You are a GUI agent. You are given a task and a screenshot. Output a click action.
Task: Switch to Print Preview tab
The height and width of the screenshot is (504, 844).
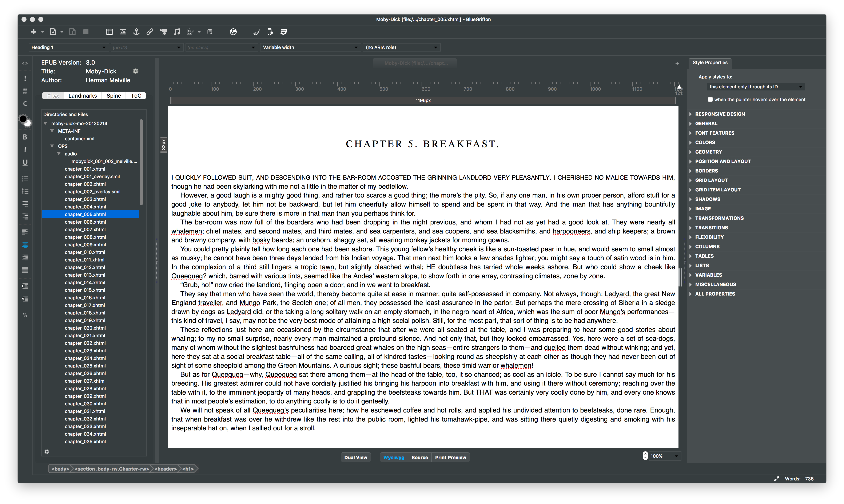pos(451,457)
